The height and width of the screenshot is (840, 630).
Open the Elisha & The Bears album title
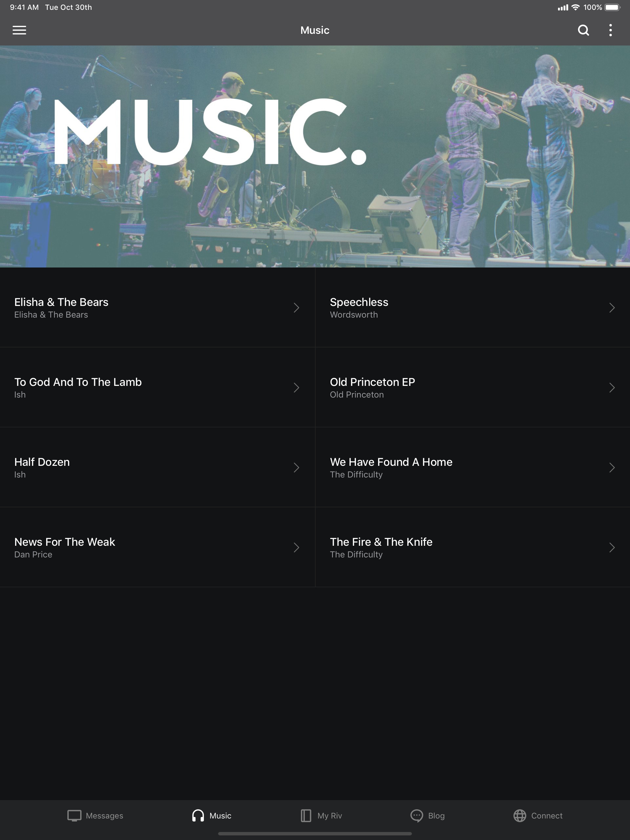pyautogui.click(x=61, y=302)
